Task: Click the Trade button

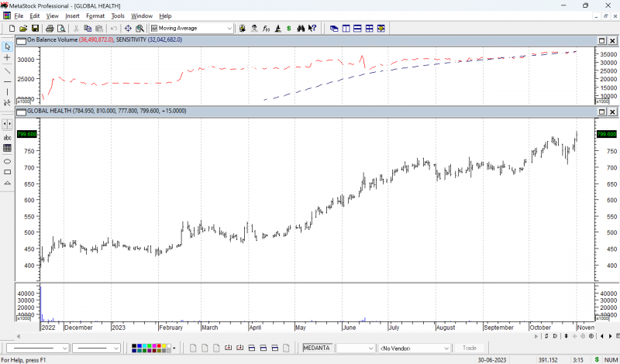Action: pyautogui.click(x=469, y=348)
